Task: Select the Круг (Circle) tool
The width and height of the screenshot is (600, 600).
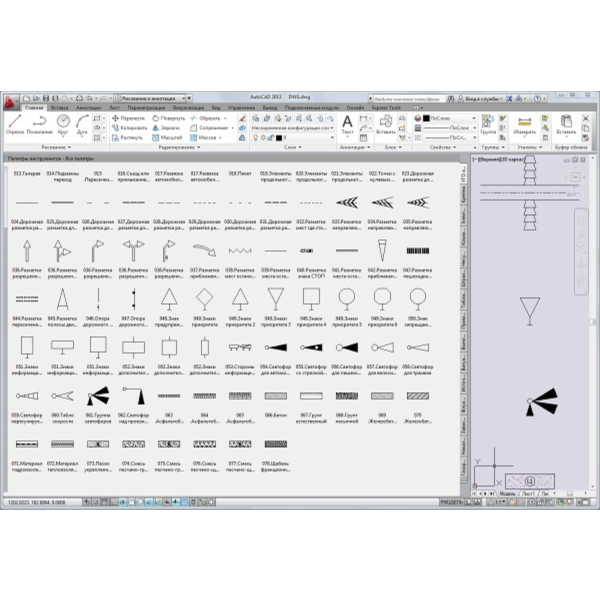Action: (x=63, y=124)
